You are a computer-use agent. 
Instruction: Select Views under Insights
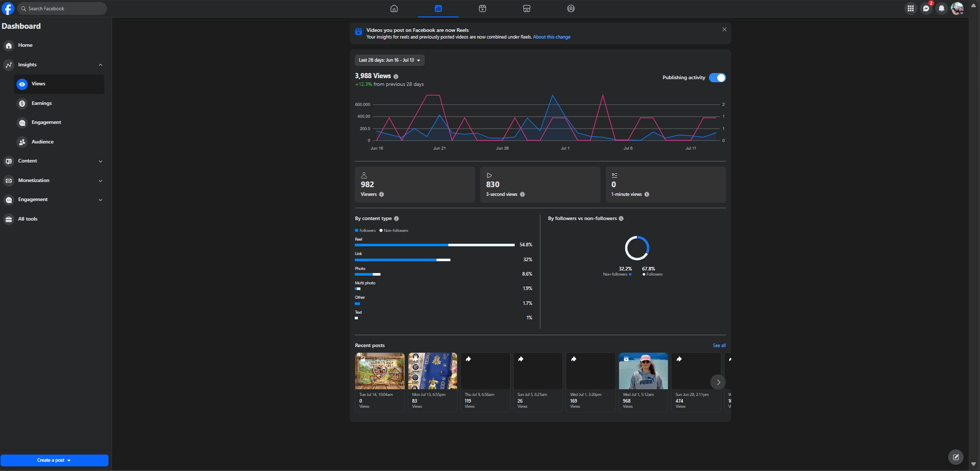[59, 84]
